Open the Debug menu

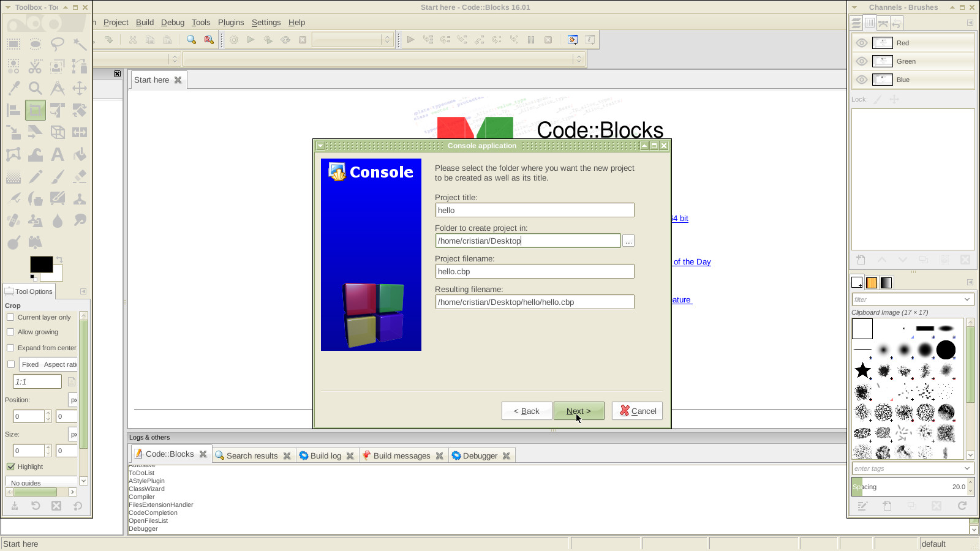pyautogui.click(x=173, y=23)
